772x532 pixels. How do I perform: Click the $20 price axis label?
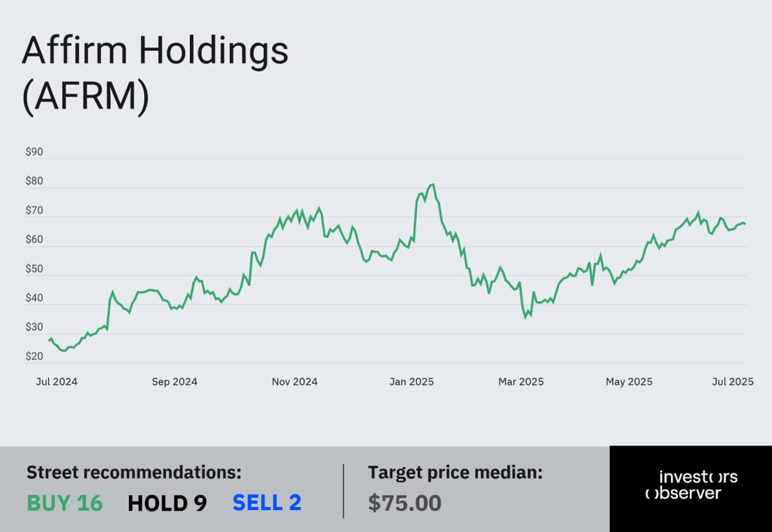[35, 356]
